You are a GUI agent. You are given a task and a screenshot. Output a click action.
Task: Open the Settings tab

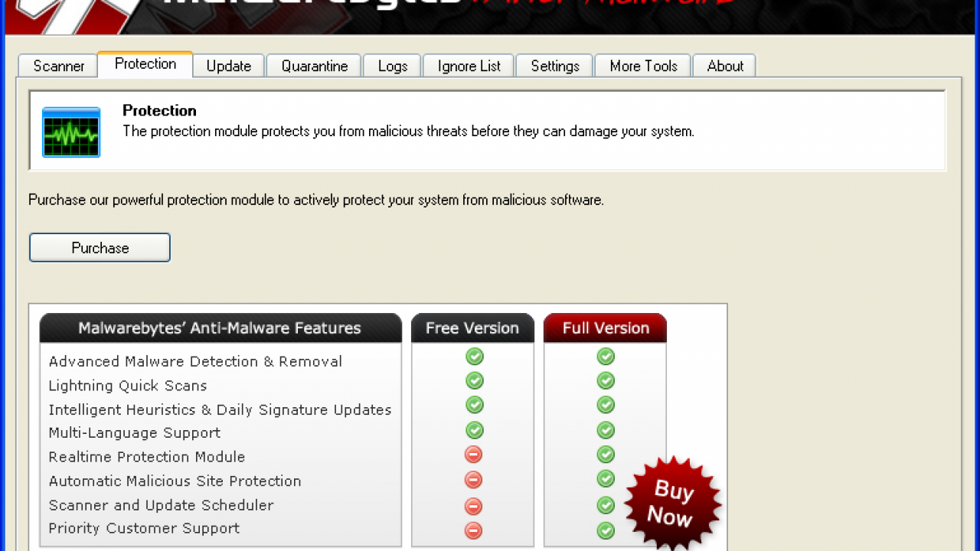click(x=554, y=66)
